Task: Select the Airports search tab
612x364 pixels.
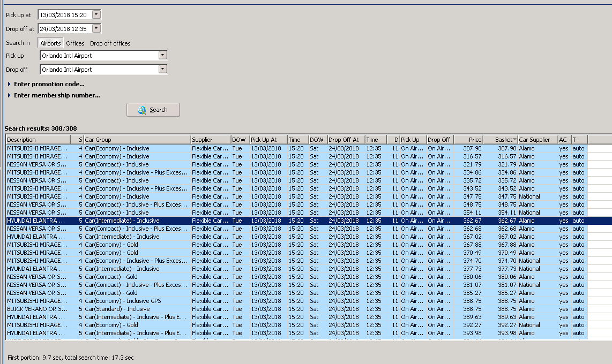Action: pos(50,43)
